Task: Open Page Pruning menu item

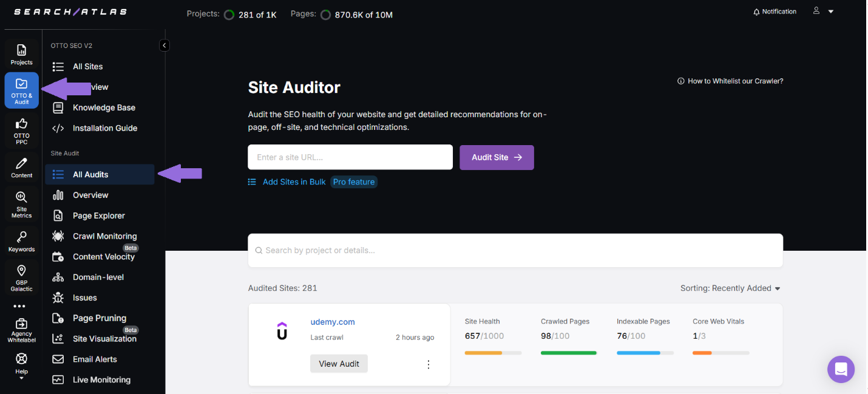Action: tap(100, 318)
